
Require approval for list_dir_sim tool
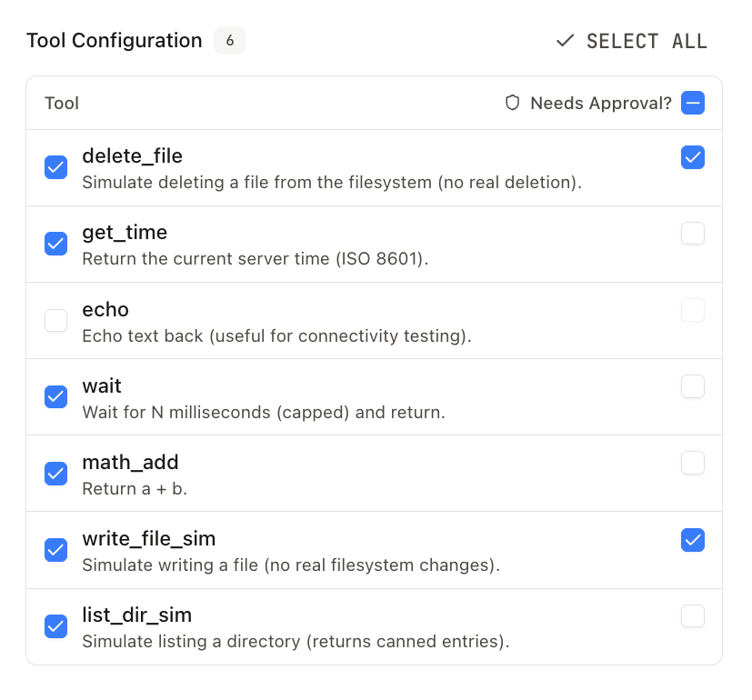(x=693, y=616)
